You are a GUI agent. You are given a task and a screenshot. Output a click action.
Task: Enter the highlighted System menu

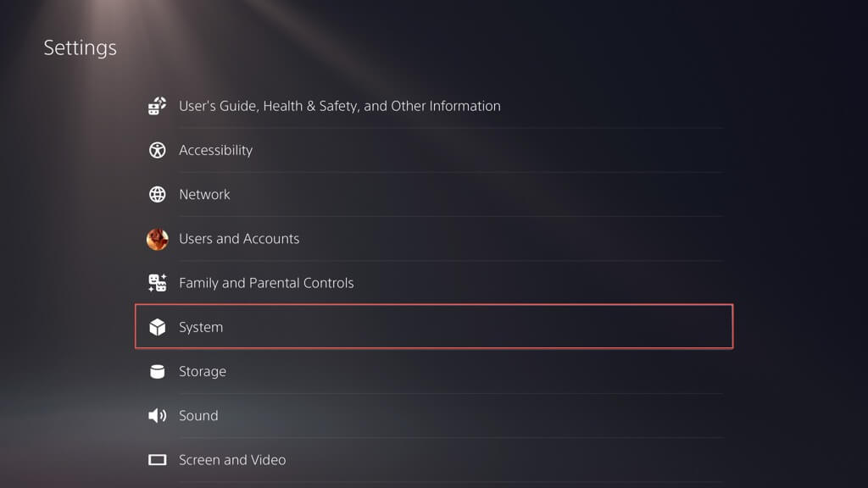[x=201, y=327]
